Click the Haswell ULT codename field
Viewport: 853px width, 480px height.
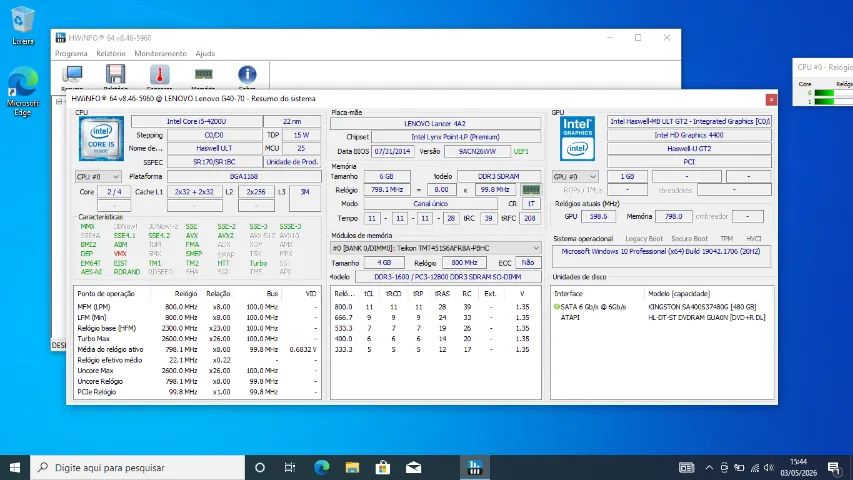pos(214,148)
